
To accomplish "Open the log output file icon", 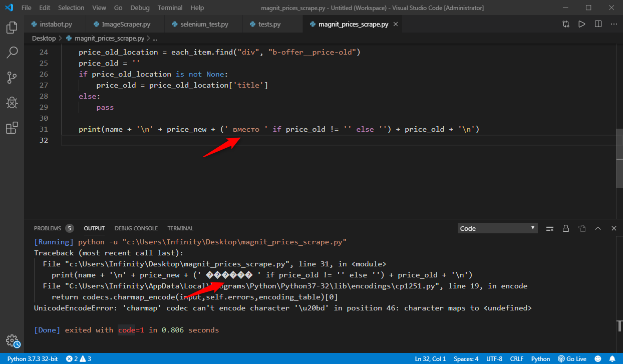I will (582, 228).
